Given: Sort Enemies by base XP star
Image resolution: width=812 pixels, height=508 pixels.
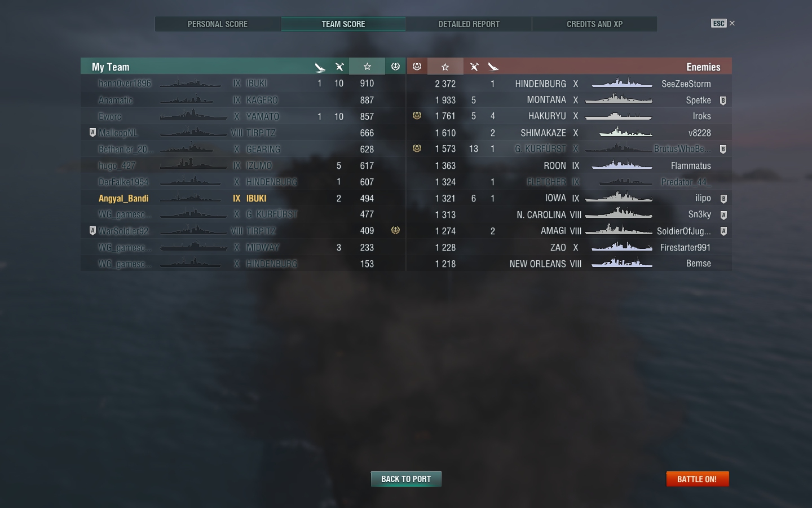Looking at the screenshot, I should tap(445, 67).
